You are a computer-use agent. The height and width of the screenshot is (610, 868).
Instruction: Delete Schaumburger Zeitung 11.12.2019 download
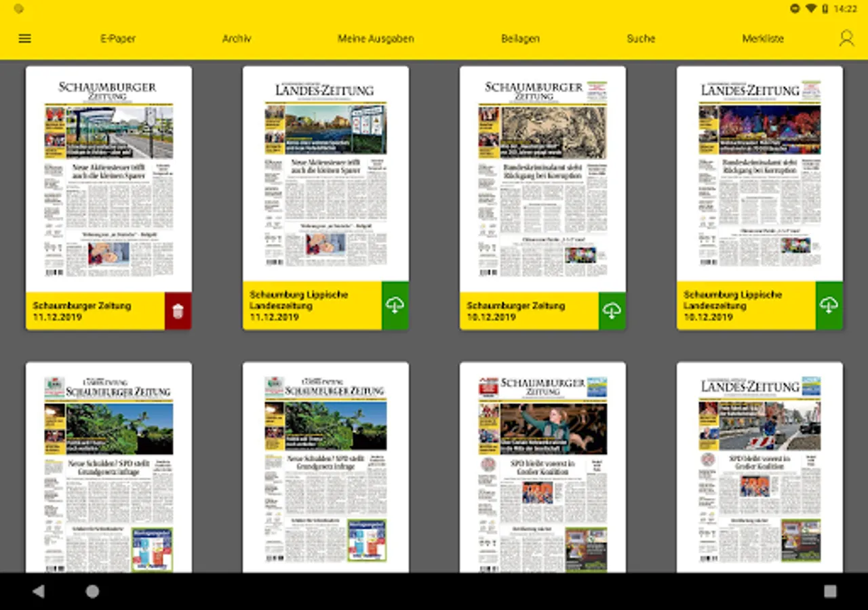coord(178,311)
